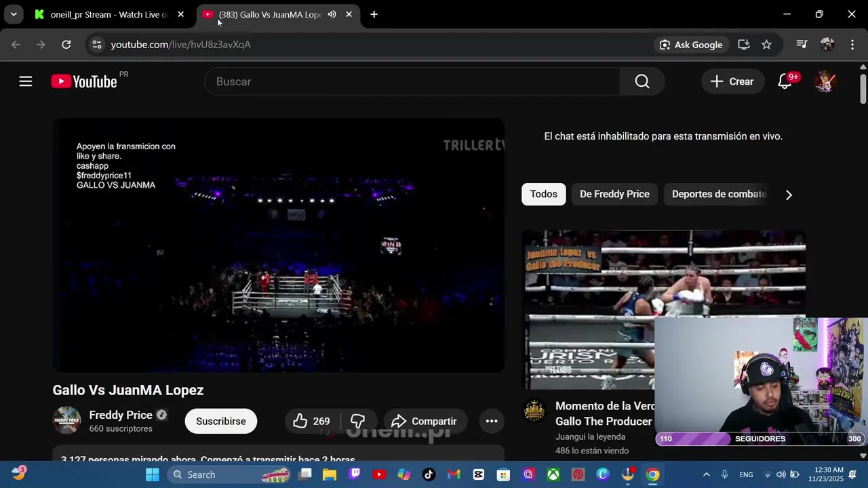Select the Deportes de combate chip
This screenshot has width=868, height=488.
(719, 194)
